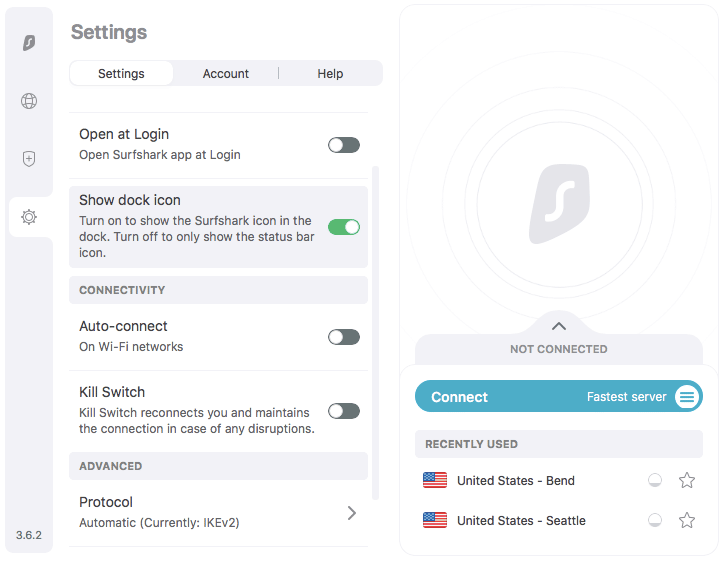Open server list menu icon in Connect bar
725x563 pixels.
coord(687,397)
